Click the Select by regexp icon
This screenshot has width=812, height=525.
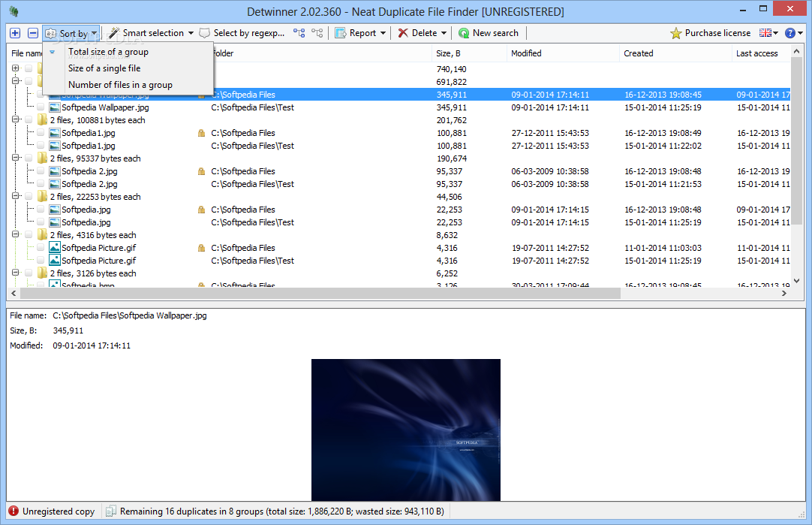[205, 33]
